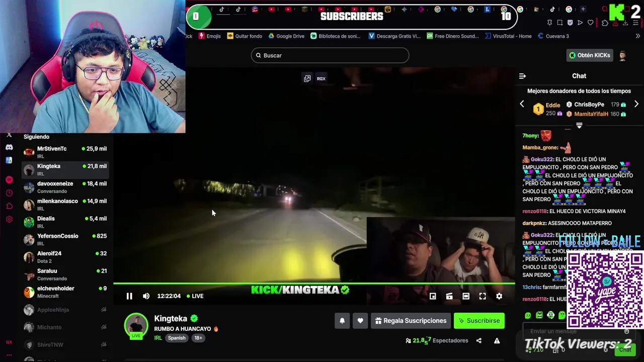
Task: Open offline Michanto channel
Action: click(x=65, y=327)
